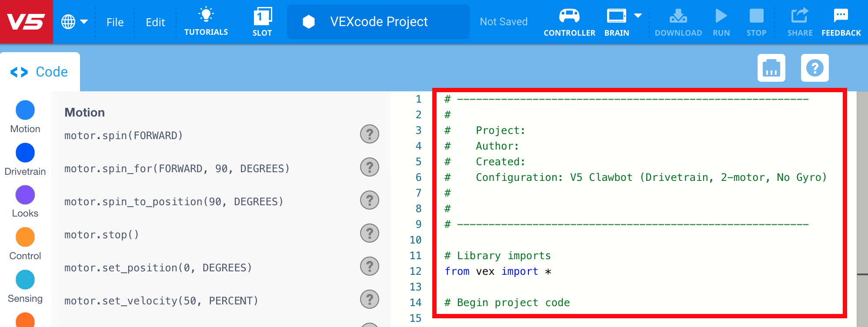Share the project
The image size is (868, 327).
(x=800, y=21)
